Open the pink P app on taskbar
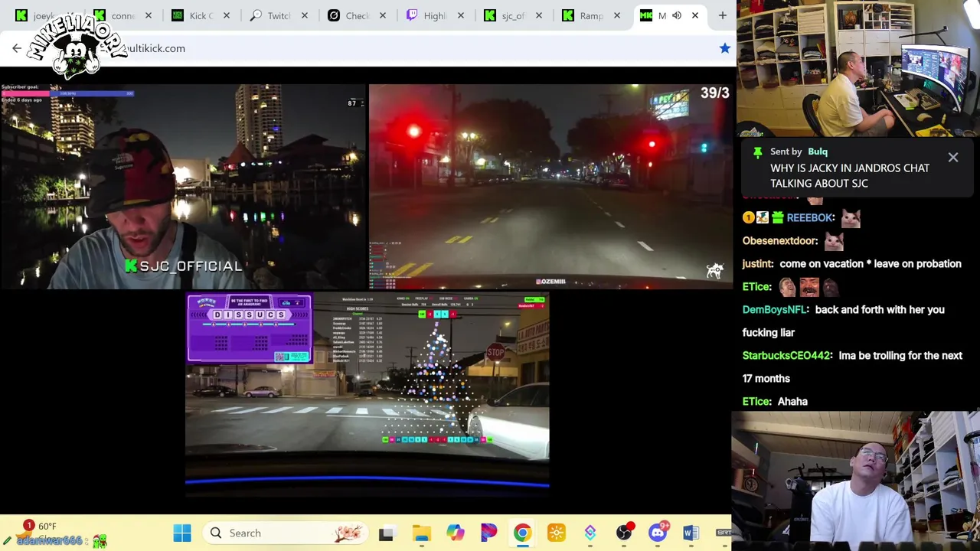Image resolution: width=980 pixels, height=551 pixels. coord(488,533)
